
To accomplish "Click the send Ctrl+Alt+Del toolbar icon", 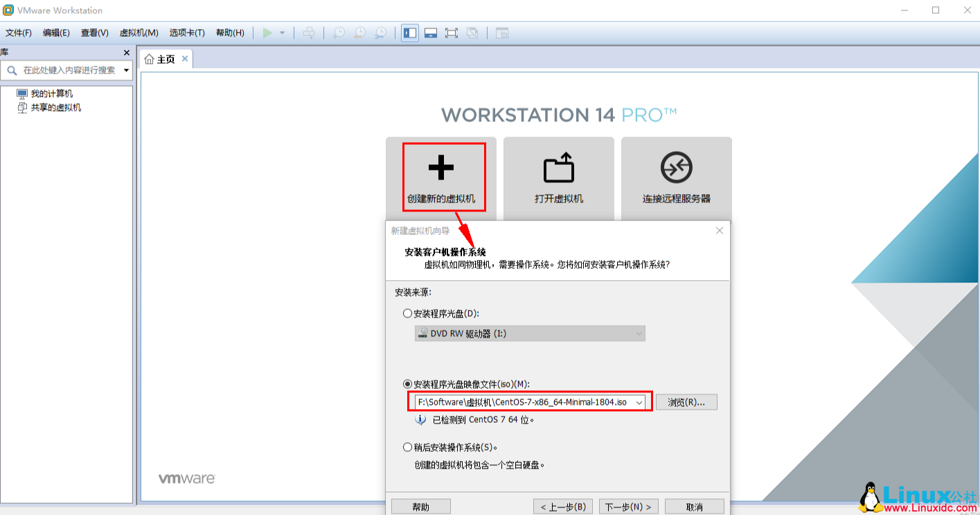I will pyautogui.click(x=310, y=33).
